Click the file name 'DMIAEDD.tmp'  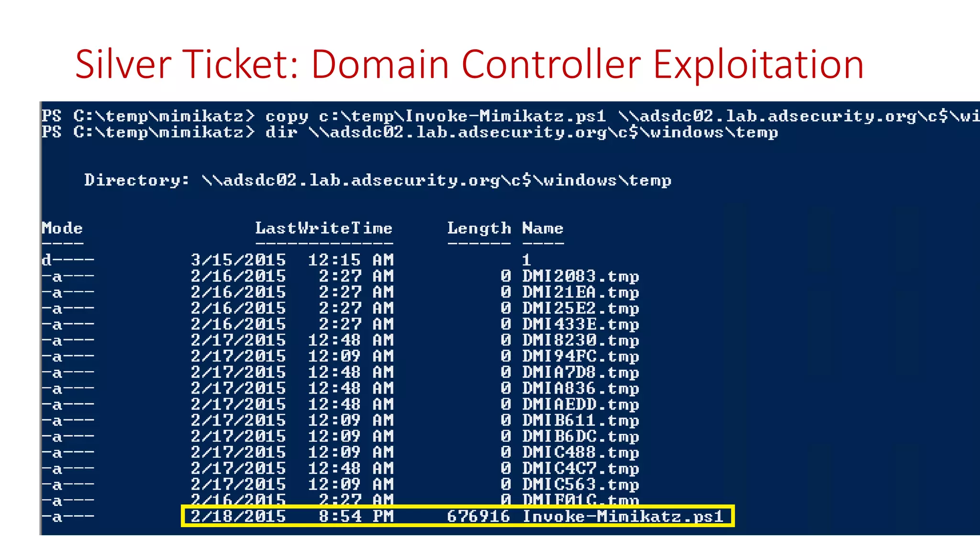click(x=580, y=405)
